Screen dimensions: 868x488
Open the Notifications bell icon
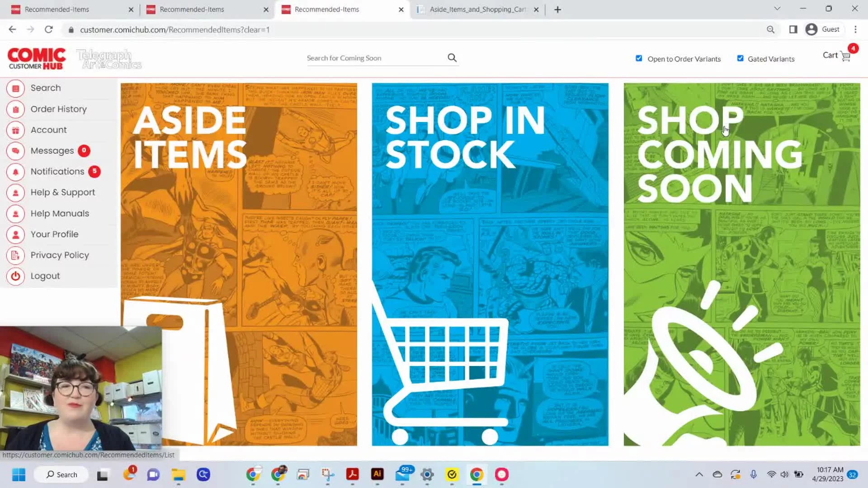pos(15,172)
